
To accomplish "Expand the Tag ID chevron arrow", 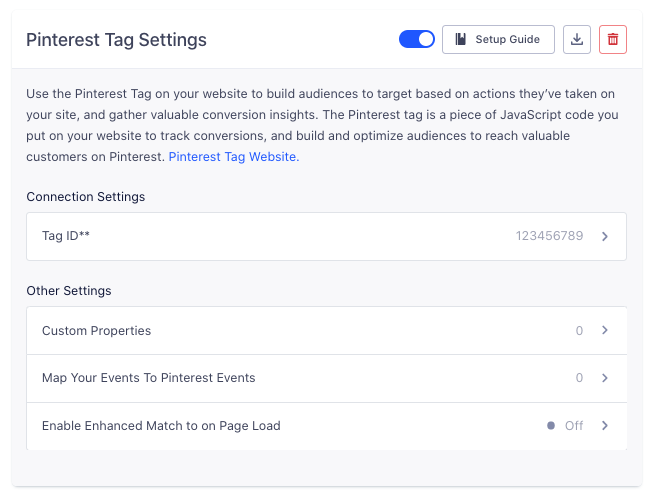I will point(605,237).
